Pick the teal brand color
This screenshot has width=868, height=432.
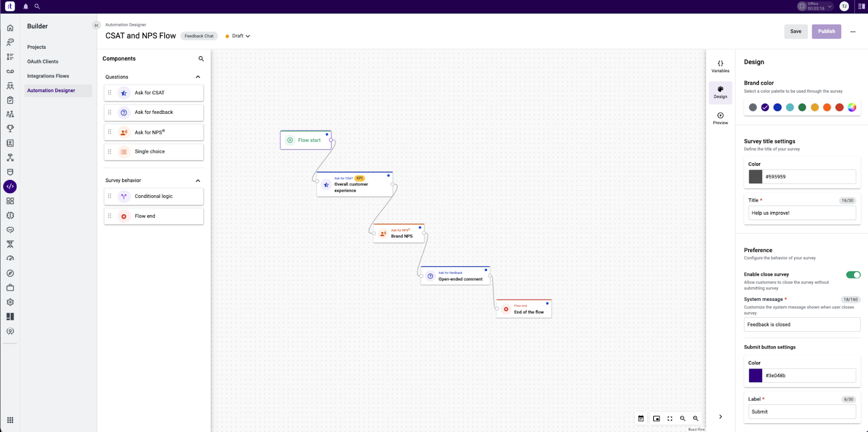point(790,107)
